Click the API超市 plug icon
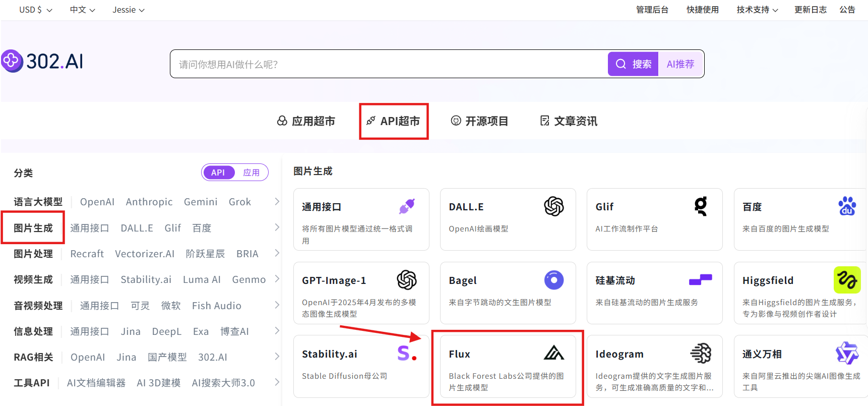This screenshot has width=868, height=406. click(x=371, y=121)
